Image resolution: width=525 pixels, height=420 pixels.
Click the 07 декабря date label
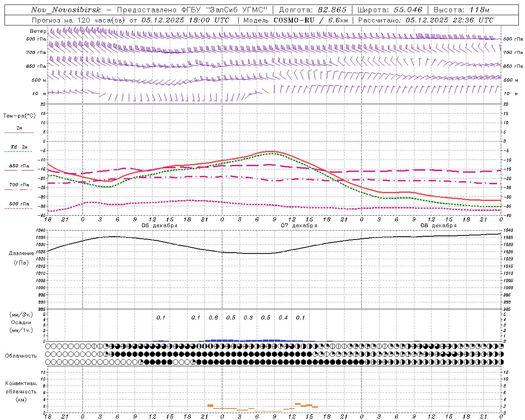coord(299,226)
